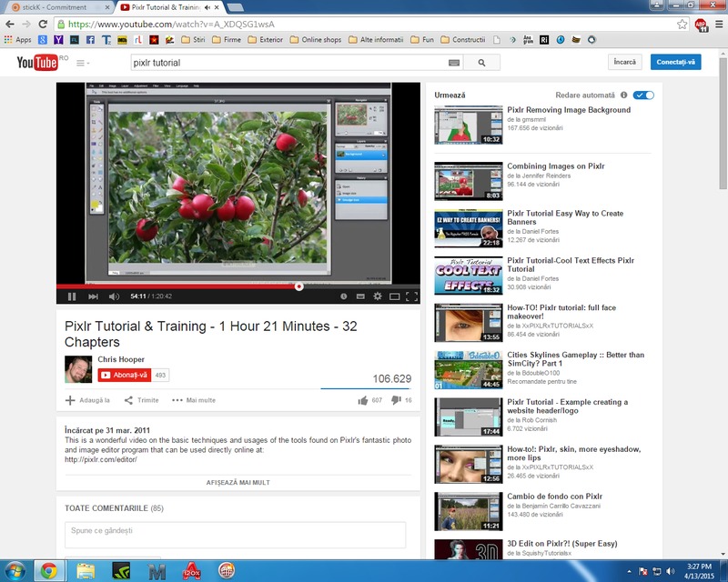728x582 pixels.
Task: Open full face makeover tutorial
Action: (561, 312)
